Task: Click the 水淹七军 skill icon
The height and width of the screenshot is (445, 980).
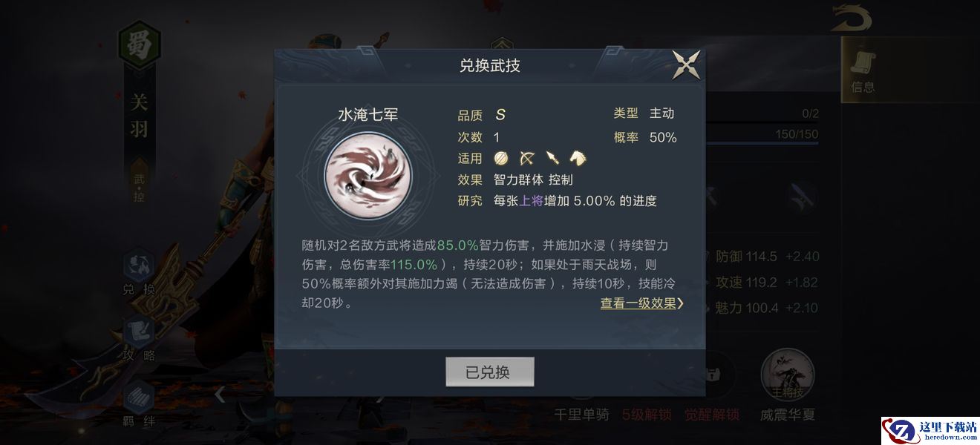Action: point(368,175)
